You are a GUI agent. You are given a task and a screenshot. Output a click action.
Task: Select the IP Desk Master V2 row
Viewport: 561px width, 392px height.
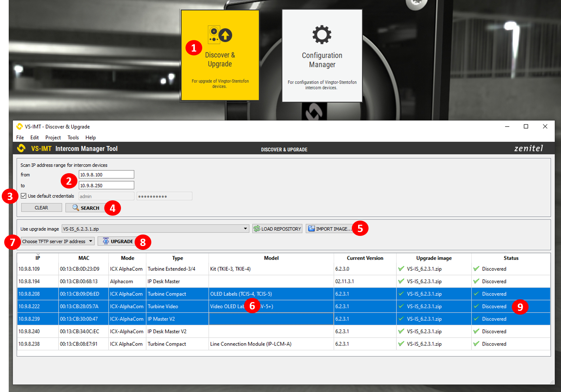(x=167, y=331)
